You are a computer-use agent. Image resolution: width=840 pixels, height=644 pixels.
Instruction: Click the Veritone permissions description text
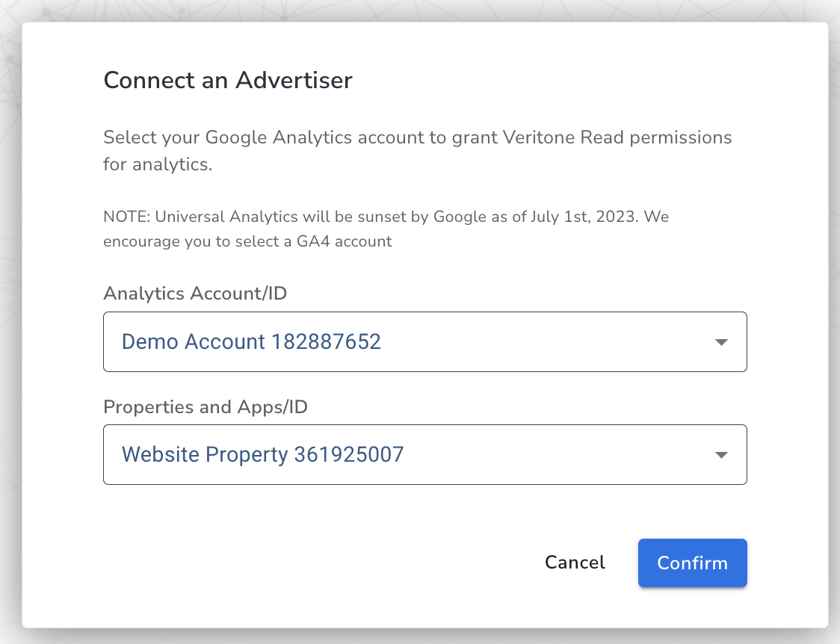tap(417, 150)
